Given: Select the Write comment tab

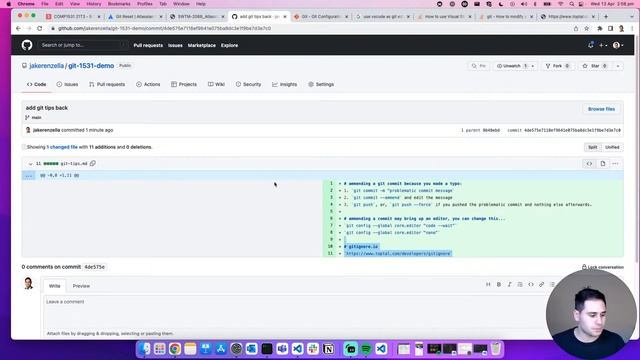Looking at the screenshot, I should pos(55,286).
